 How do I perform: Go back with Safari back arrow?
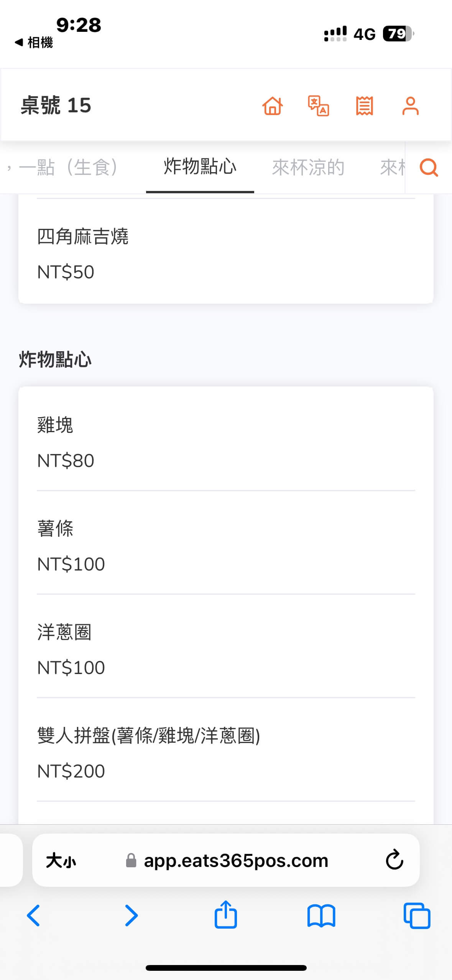[34, 916]
